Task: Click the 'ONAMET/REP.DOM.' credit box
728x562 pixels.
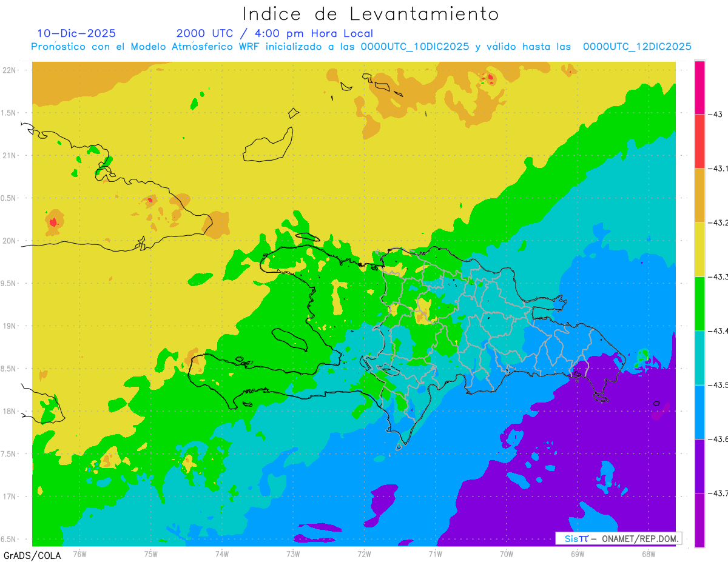Action: click(618, 538)
